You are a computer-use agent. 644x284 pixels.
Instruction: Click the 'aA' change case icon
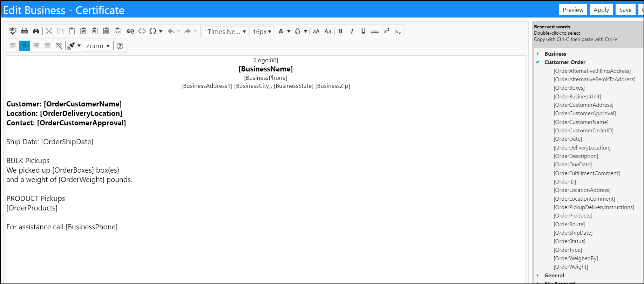pyautogui.click(x=316, y=31)
